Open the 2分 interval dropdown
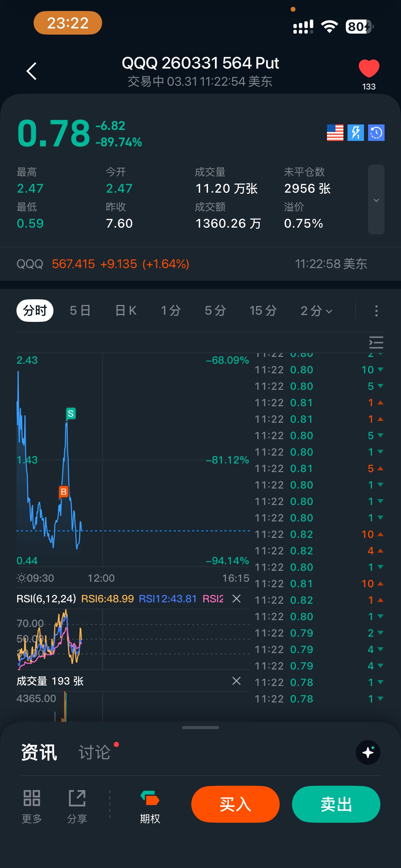This screenshot has height=868, width=401. (316, 311)
